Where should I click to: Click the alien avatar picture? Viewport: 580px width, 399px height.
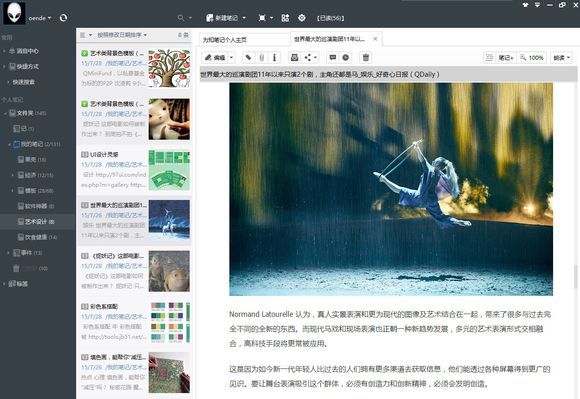click(x=14, y=13)
